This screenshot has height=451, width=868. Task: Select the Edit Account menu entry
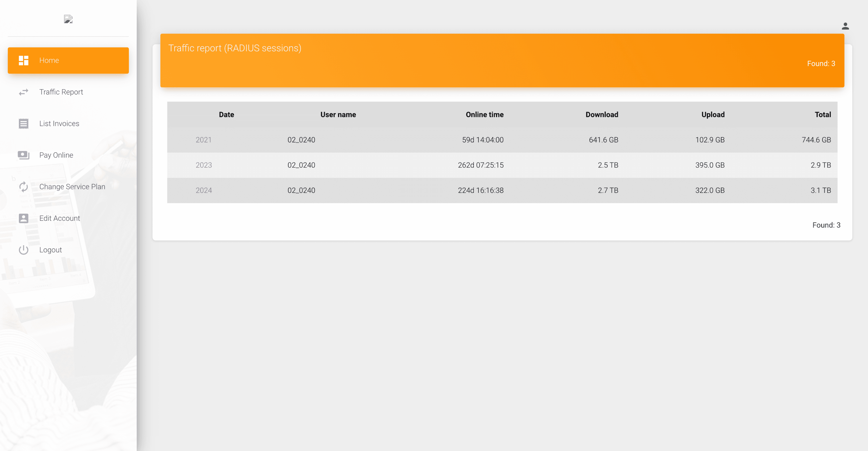coord(60,218)
